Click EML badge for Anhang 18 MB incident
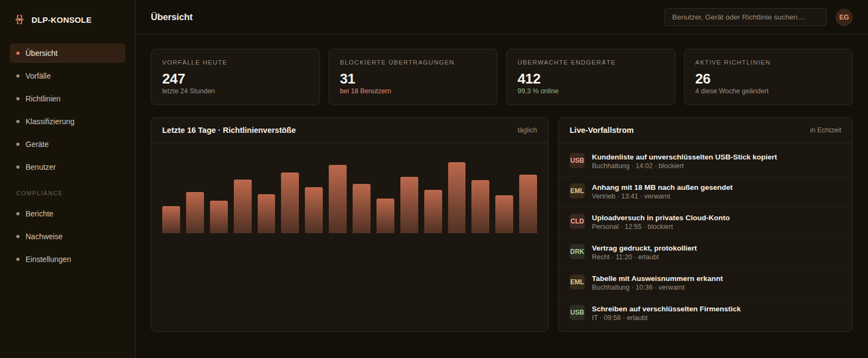 (x=577, y=191)
